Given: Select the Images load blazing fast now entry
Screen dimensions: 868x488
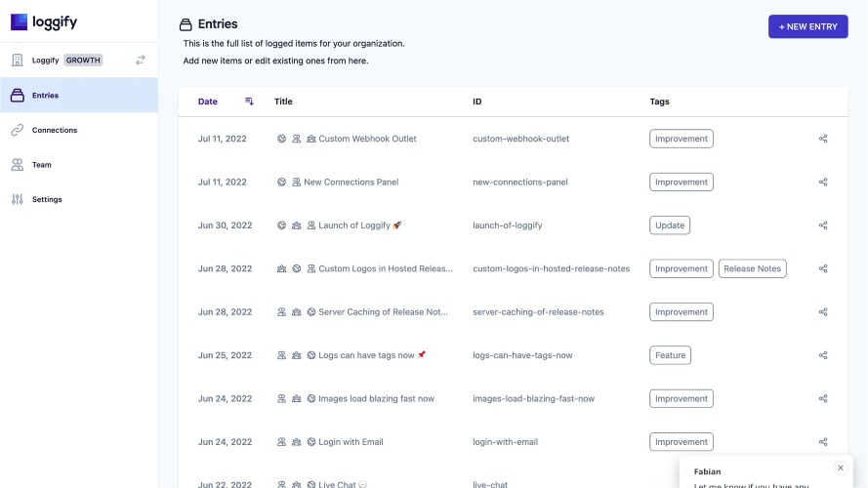Looking at the screenshot, I should point(376,398).
